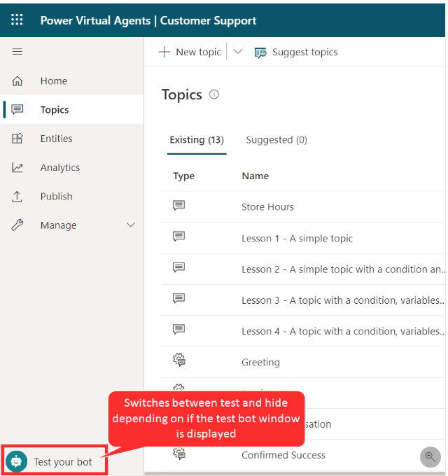Open the Lesson 2 topic
Screen dimensions: 448x476
pyautogui.click(x=343, y=269)
